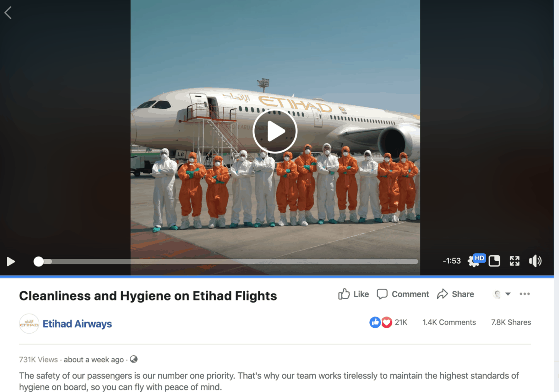Open the HD video quality settings gear

tap(475, 261)
